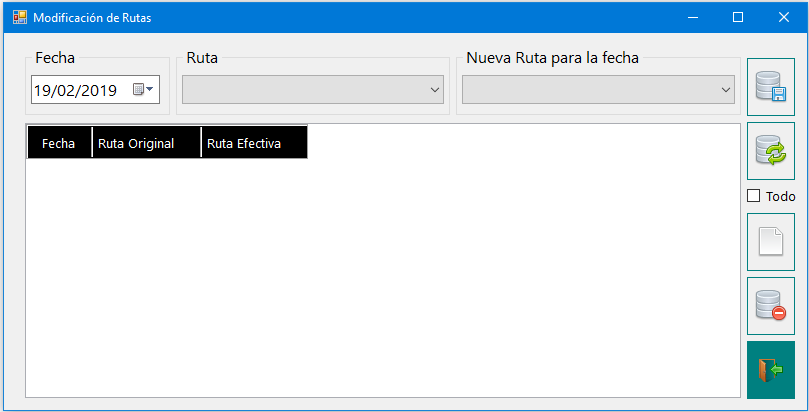Viewport: 809px width, 412px height.
Task: Enable the Todo checkbox
Action: (754, 196)
